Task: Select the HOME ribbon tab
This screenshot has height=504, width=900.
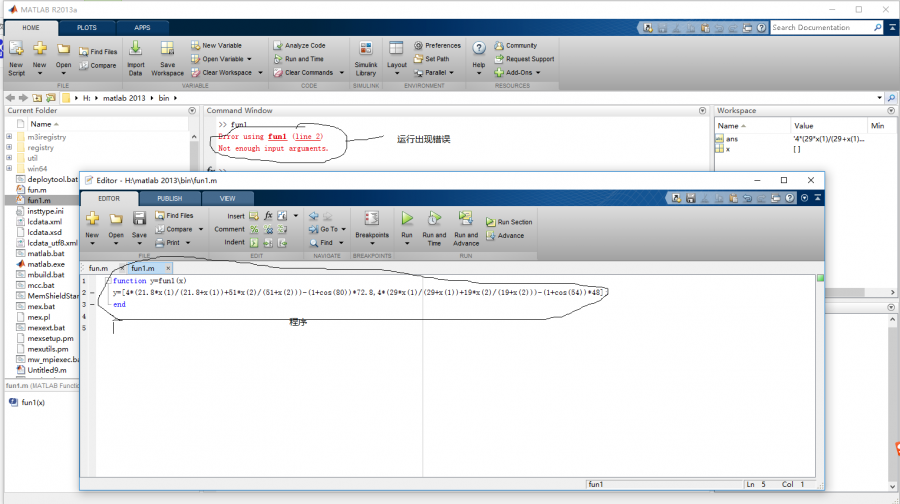Action: coord(31,28)
